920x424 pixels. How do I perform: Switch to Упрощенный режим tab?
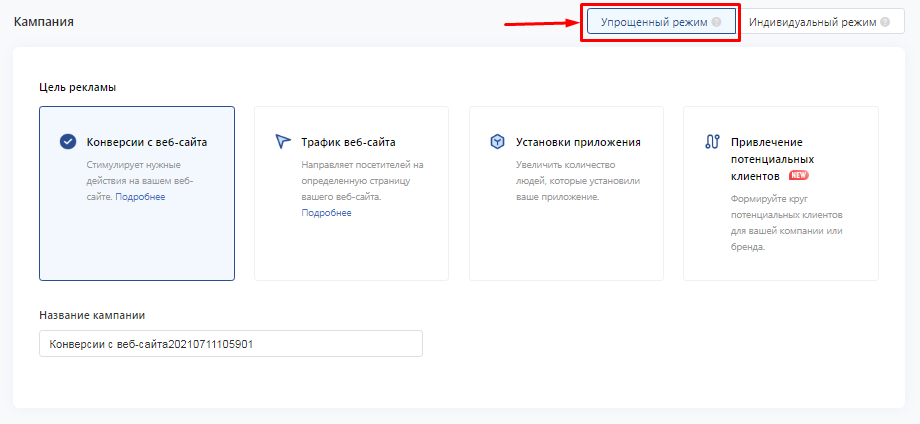pyautogui.click(x=661, y=22)
